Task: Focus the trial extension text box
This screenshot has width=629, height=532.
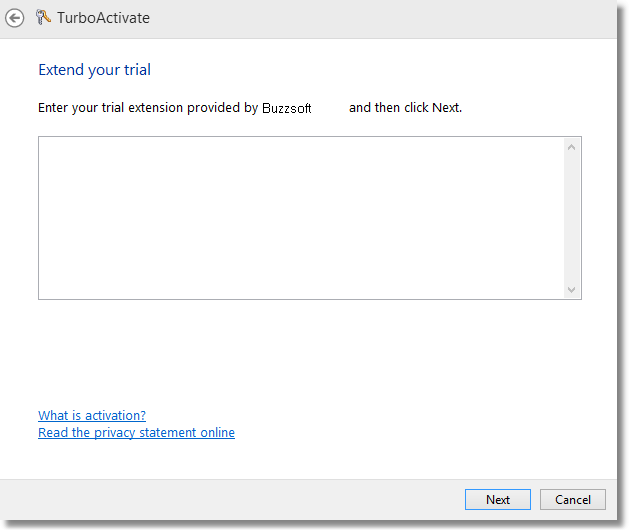Action: (300, 218)
